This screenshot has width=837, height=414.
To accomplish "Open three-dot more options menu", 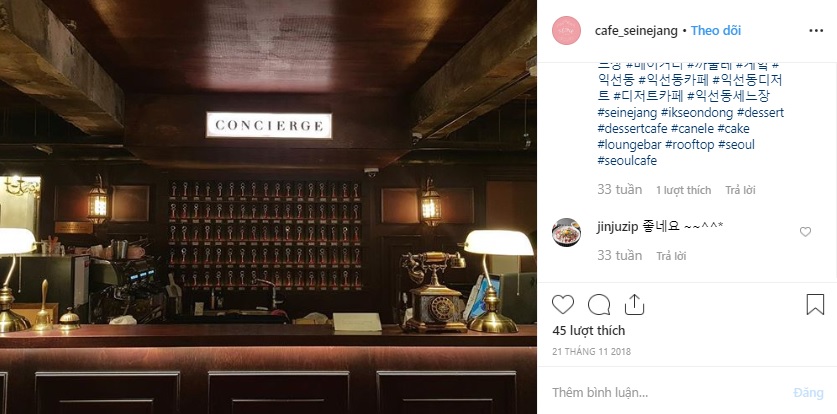I will (816, 31).
